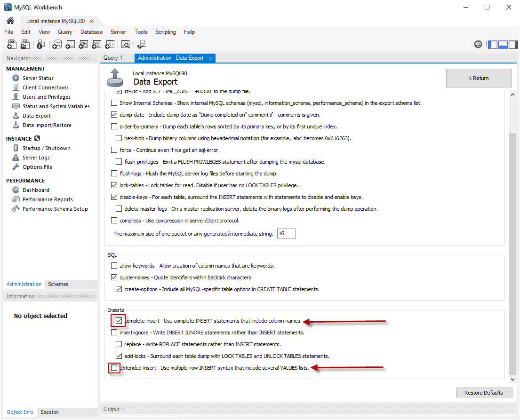Open Data Export in Navigator
This screenshot has height=420, width=520.
[37, 116]
